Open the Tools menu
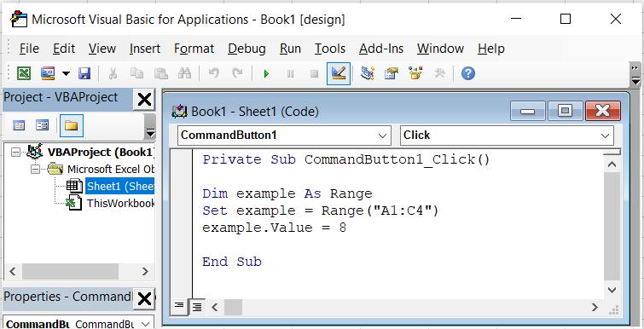Image resolution: width=644 pixels, height=329 pixels. pos(330,49)
